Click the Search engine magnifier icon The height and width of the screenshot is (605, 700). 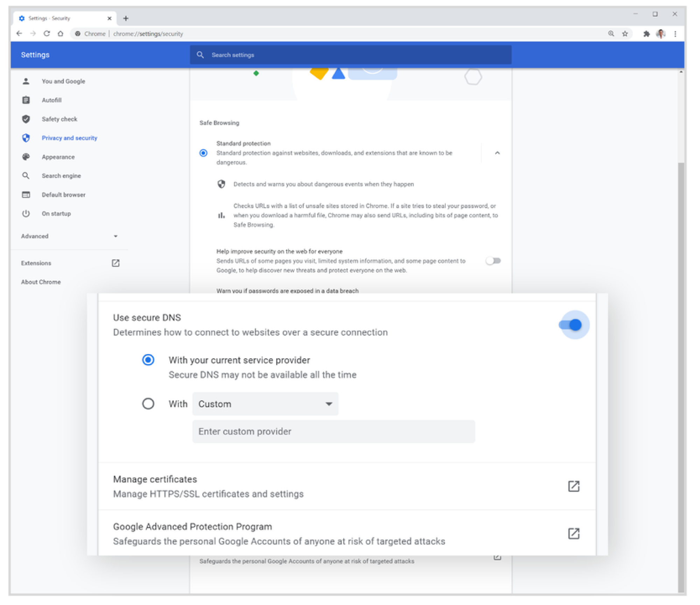[26, 176]
